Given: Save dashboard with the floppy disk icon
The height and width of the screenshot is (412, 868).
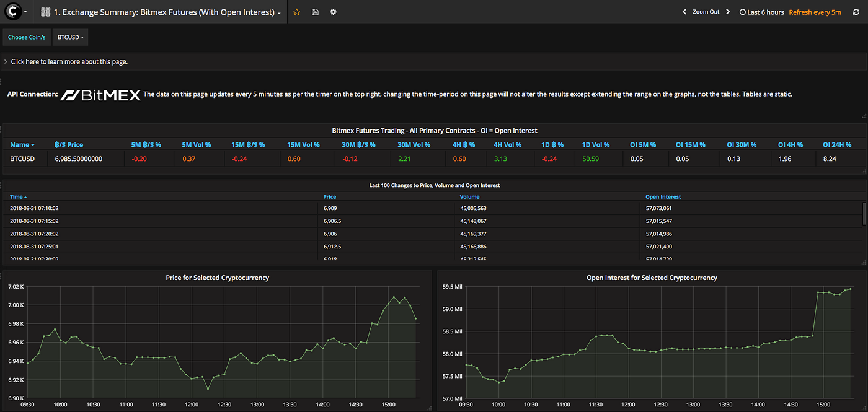Looking at the screenshot, I should 315,12.
